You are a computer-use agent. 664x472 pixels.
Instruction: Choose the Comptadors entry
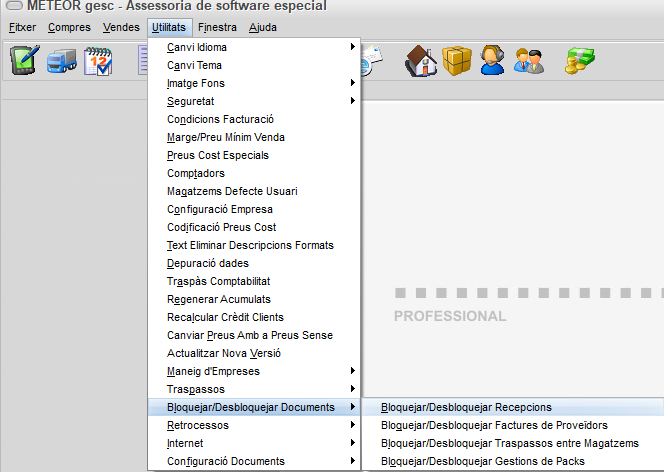tap(254, 173)
